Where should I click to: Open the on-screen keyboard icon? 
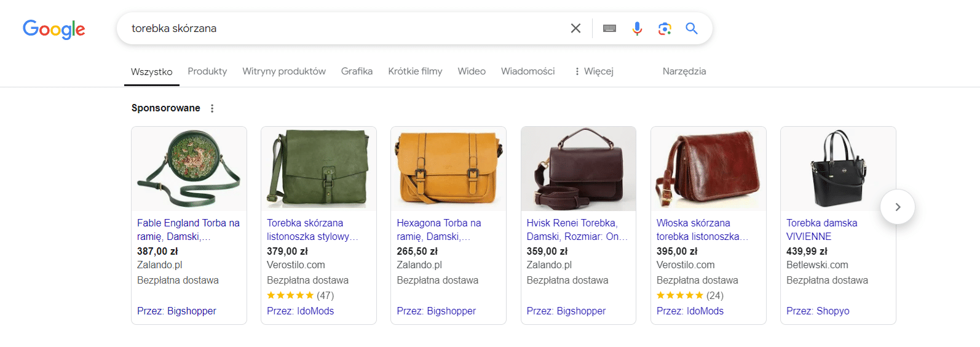coord(609,28)
